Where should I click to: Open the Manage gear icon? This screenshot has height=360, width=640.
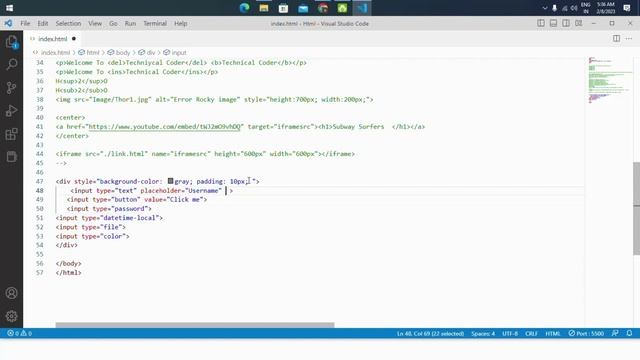coord(11,316)
